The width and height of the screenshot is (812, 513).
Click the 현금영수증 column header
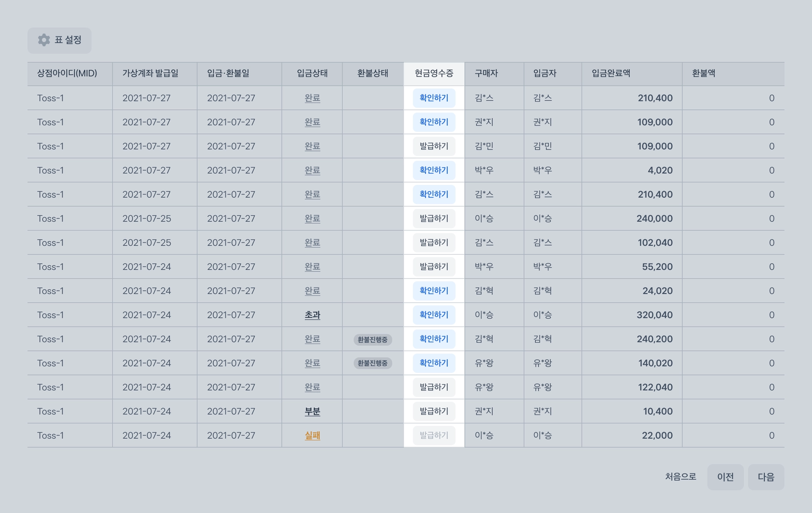[x=434, y=73]
